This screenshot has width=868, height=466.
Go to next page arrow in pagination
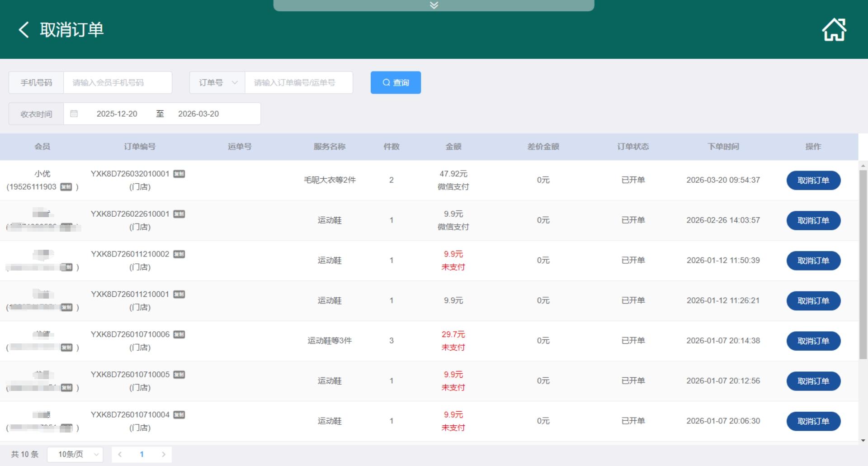pos(164,454)
